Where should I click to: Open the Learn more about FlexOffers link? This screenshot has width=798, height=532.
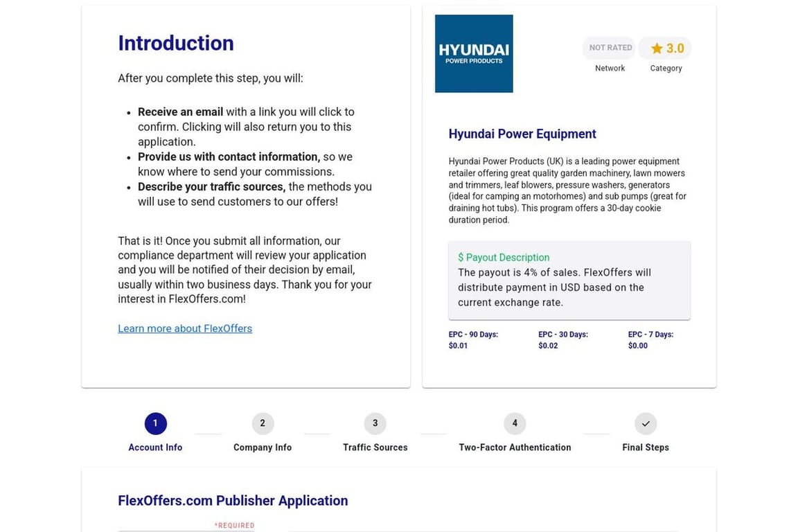(185, 328)
